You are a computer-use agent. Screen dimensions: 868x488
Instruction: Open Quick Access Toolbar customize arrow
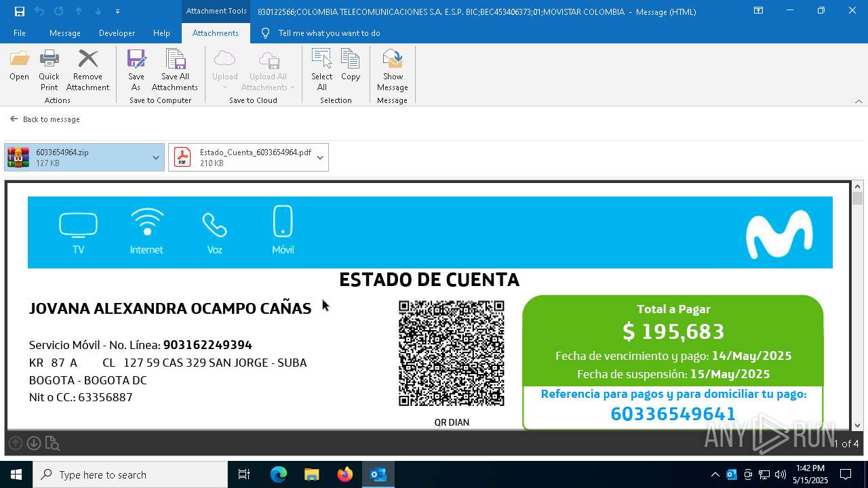[117, 12]
